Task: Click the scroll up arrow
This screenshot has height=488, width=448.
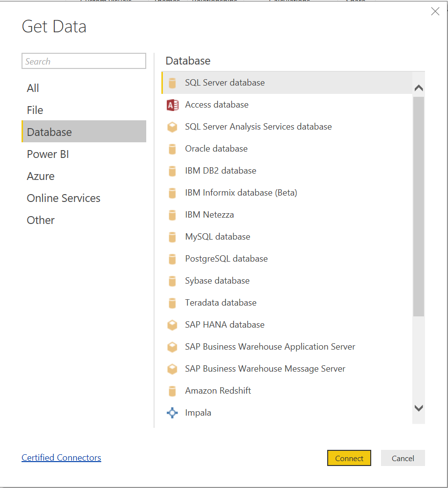Action: [x=419, y=88]
